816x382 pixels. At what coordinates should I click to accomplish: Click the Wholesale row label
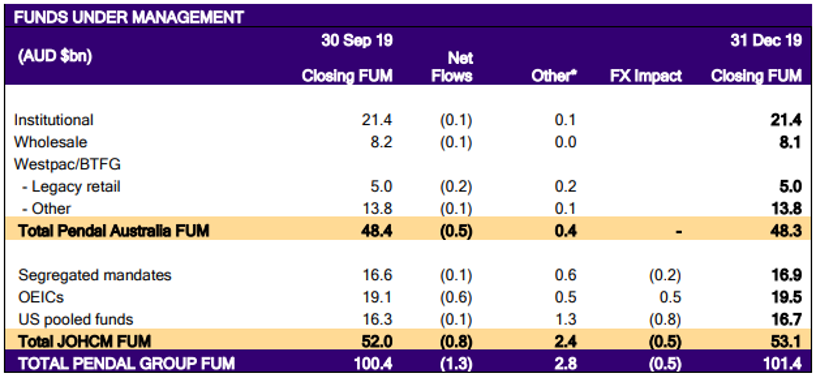pyautogui.click(x=50, y=142)
